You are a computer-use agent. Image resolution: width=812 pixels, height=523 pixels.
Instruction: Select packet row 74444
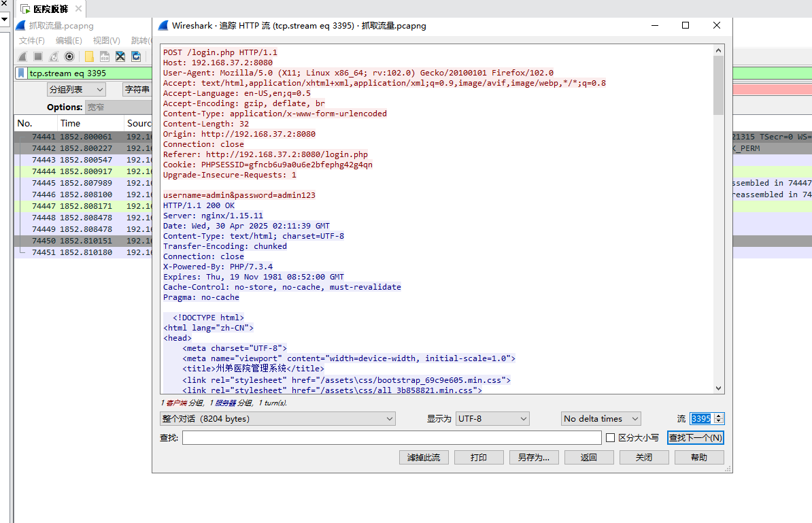[83, 171]
